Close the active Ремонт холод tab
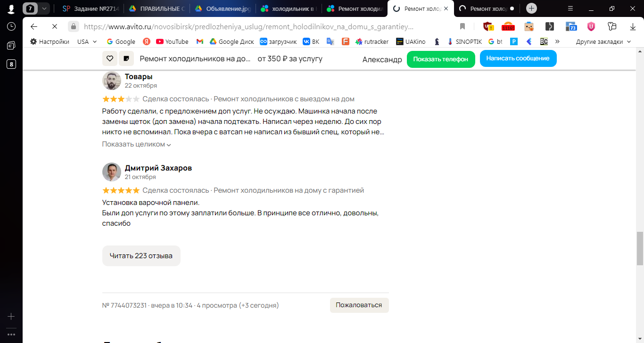The height and width of the screenshot is (343, 644). [445, 8]
